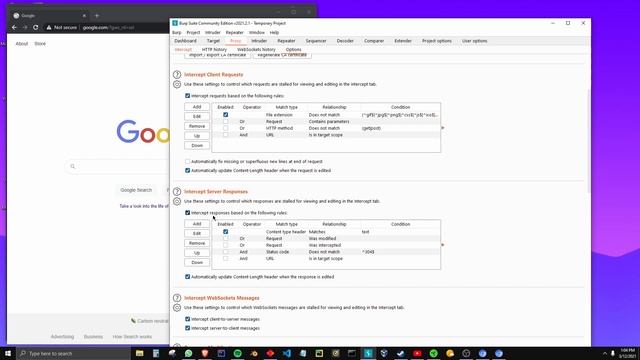Switch to the Decoder tab

point(345,41)
